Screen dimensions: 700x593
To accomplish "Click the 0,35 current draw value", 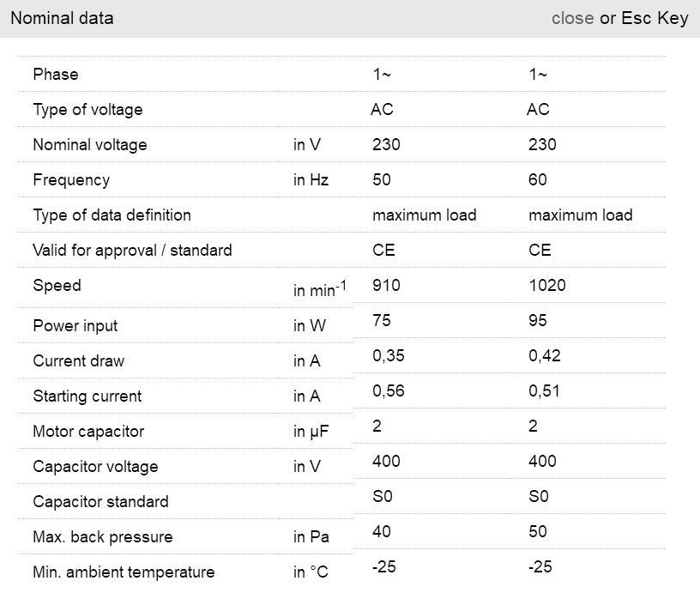I will (389, 355).
